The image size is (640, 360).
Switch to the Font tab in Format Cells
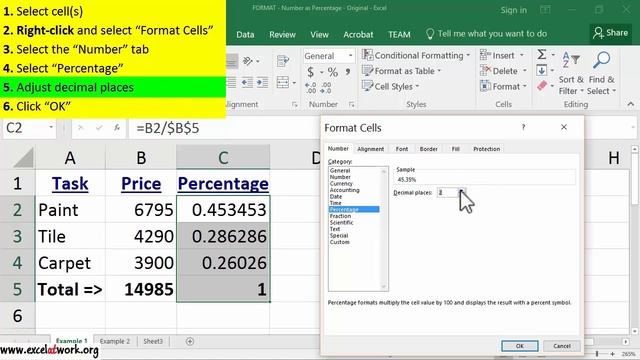click(x=402, y=149)
